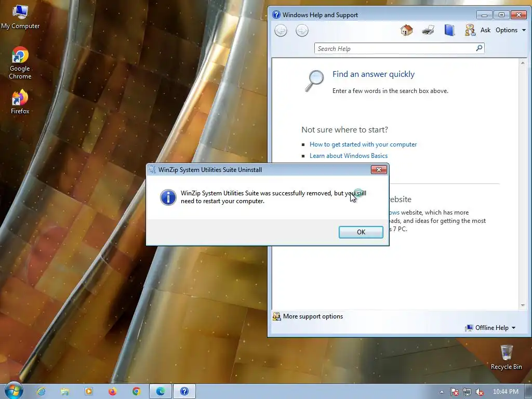The image size is (532, 399).
Task: Click the volume tray icon
Action: (479, 392)
